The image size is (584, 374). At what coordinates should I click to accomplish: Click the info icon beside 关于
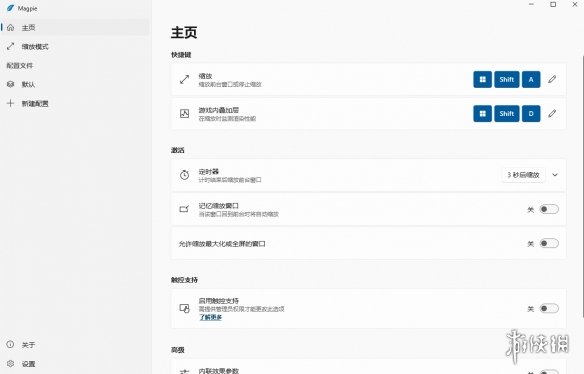10,345
